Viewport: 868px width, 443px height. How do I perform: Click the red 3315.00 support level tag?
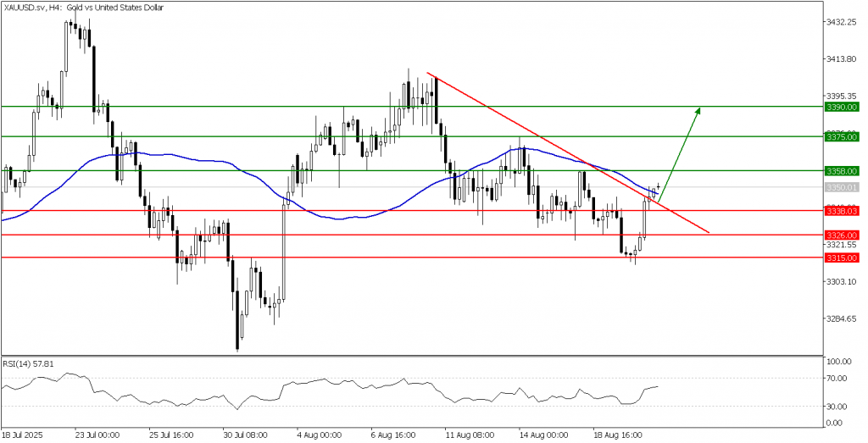point(842,257)
